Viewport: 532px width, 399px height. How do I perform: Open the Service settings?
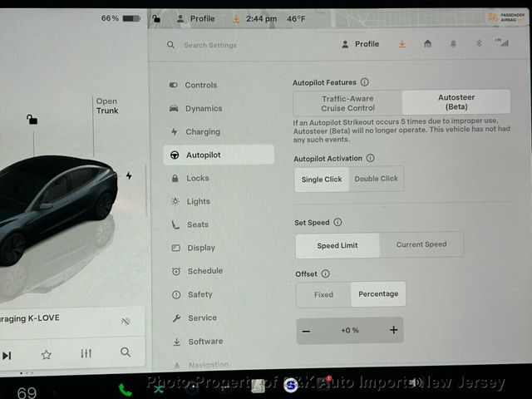click(x=195, y=318)
